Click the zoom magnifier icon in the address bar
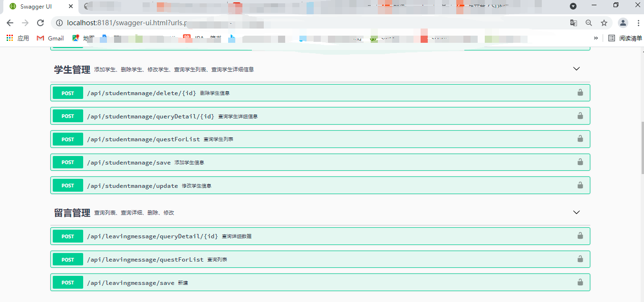Image resolution: width=644 pixels, height=302 pixels. pyautogui.click(x=589, y=22)
